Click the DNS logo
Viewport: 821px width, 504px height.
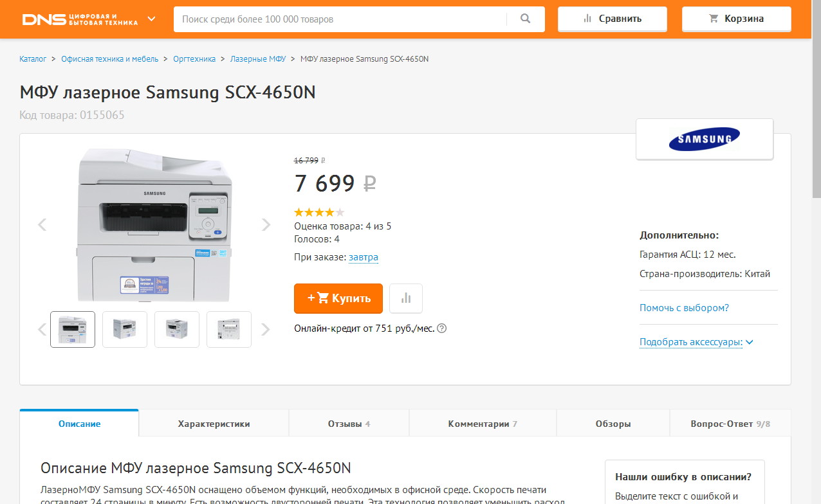click(80, 19)
